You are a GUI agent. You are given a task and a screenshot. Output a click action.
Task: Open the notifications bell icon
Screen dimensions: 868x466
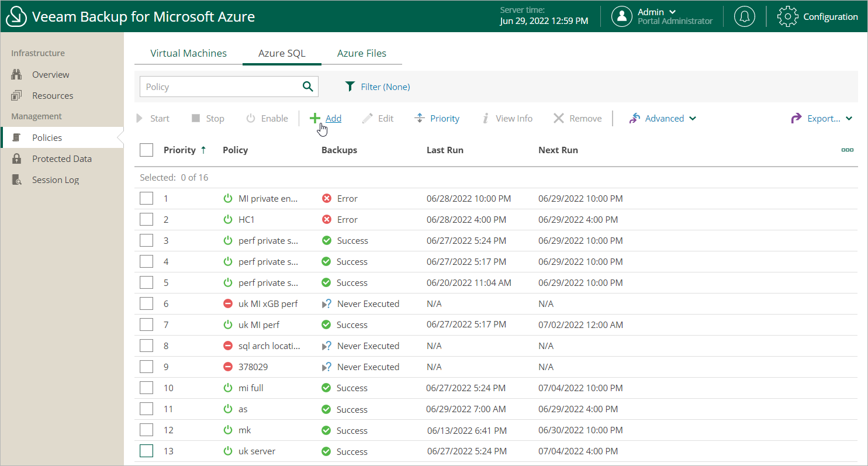[x=744, y=16]
